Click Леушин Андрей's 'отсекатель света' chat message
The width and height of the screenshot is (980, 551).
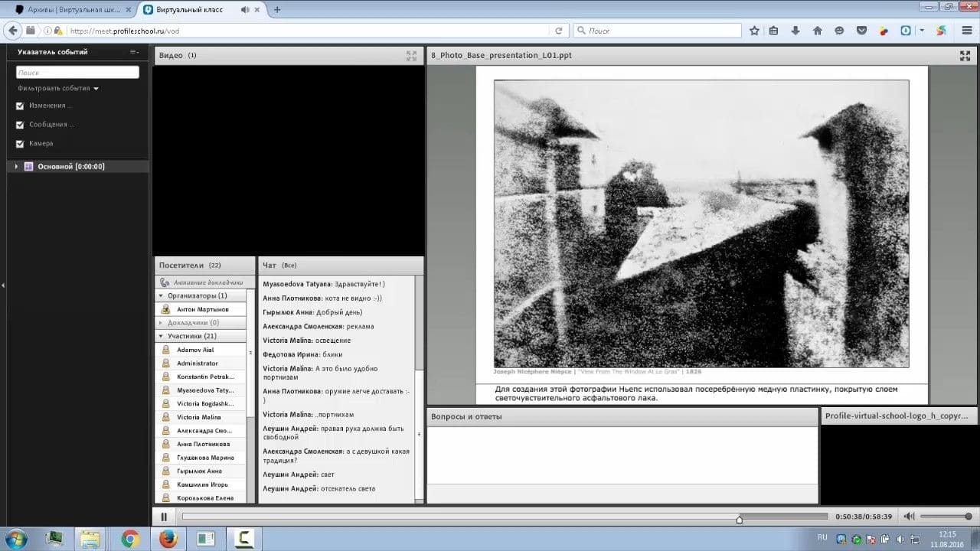(348, 488)
